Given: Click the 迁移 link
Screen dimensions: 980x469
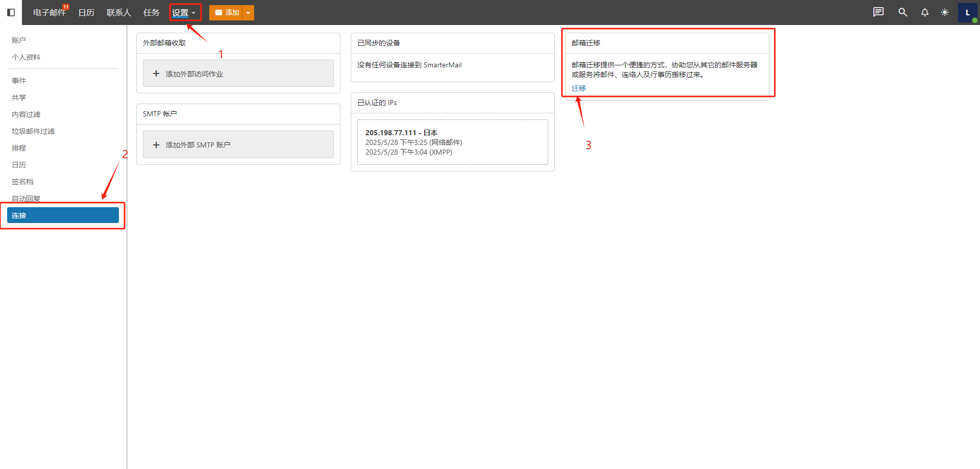Looking at the screenshot, I should (579, 88).
